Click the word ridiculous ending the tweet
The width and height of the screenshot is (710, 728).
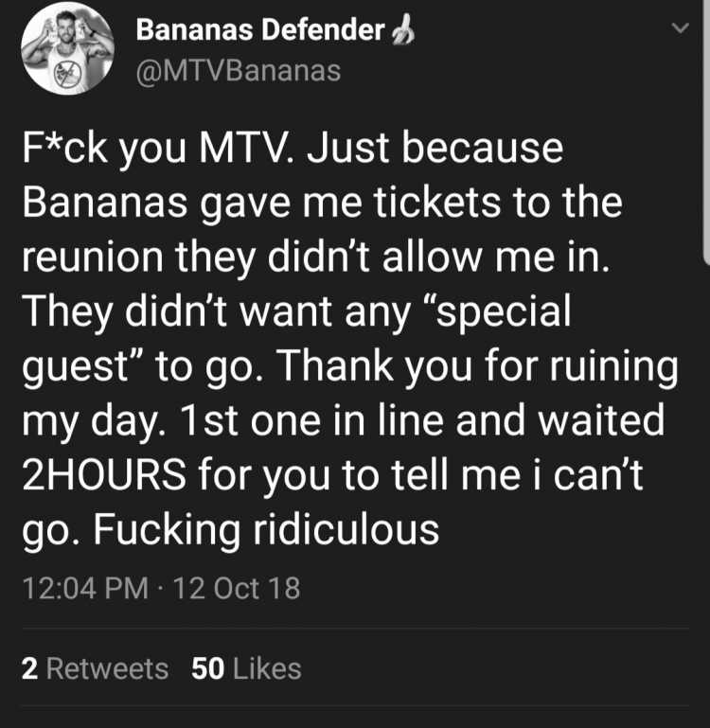pos(346,529)
